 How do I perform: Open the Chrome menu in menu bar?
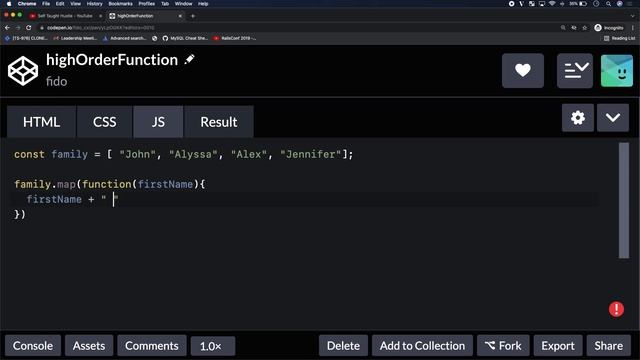27,4
